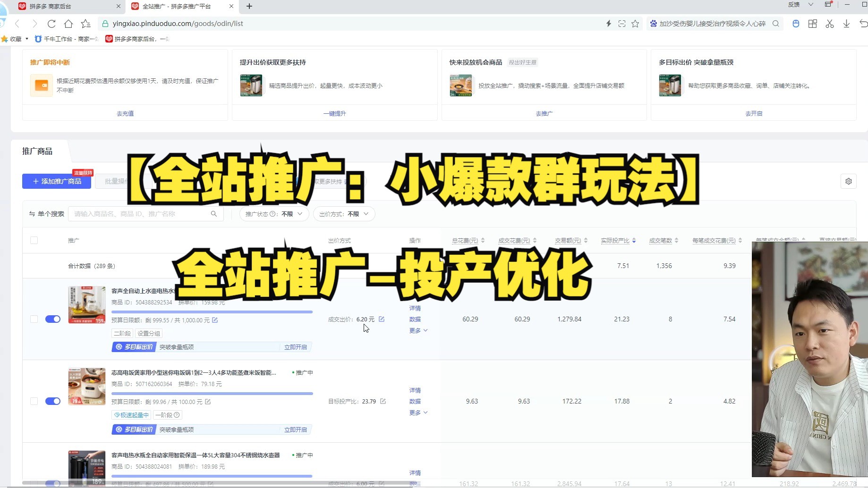Click help icon next to 一阶段
Screen dimensions: 868x488
177,415
